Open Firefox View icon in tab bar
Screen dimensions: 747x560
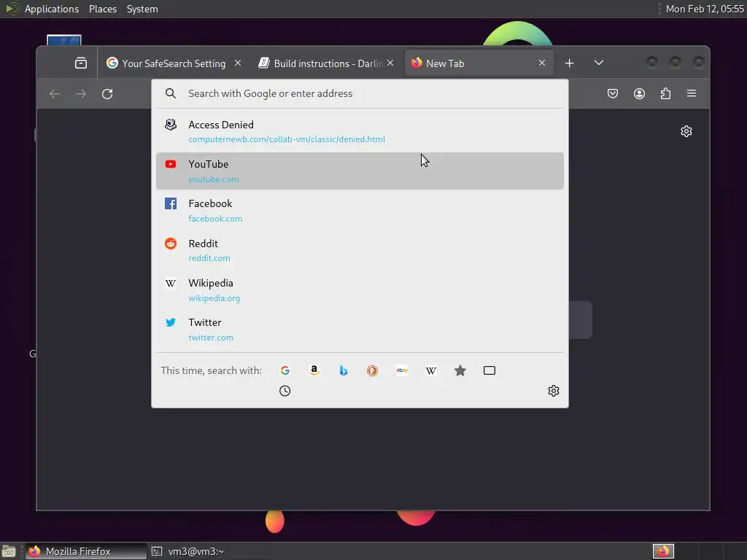(x=81, y=63)
